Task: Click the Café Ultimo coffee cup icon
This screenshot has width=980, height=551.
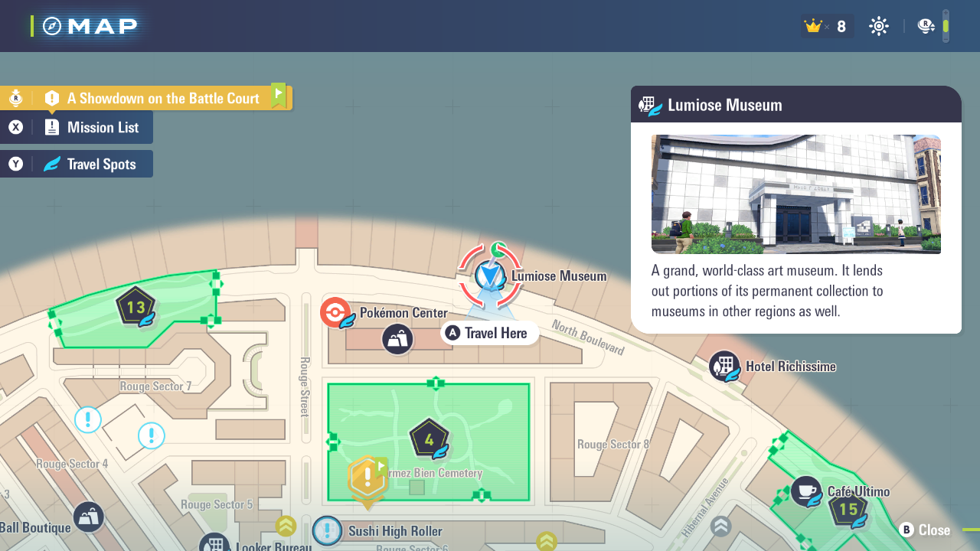Action: (805, 491)
